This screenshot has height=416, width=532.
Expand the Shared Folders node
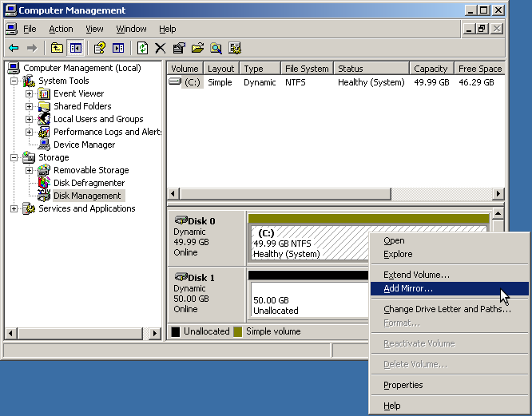tap(30, 106)
